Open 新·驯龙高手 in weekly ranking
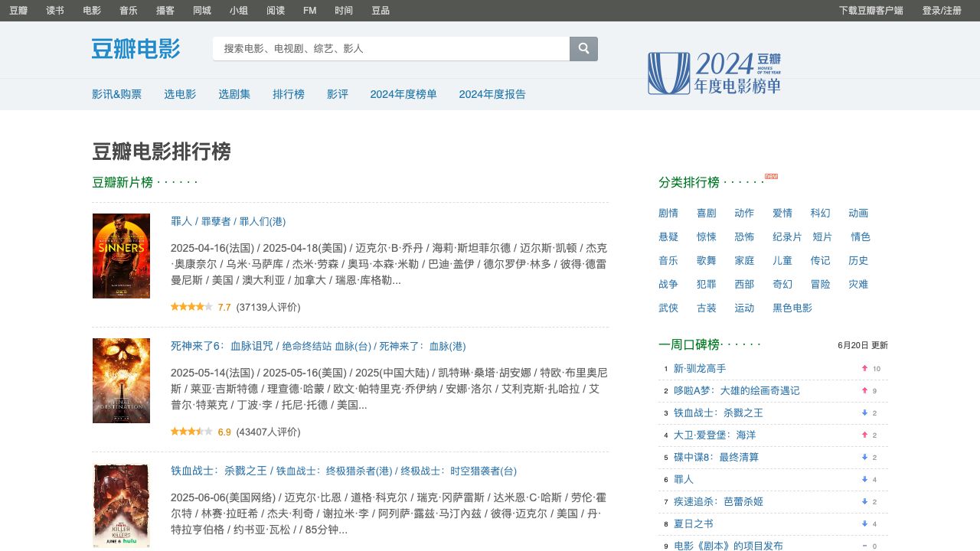 pos(700,368)
